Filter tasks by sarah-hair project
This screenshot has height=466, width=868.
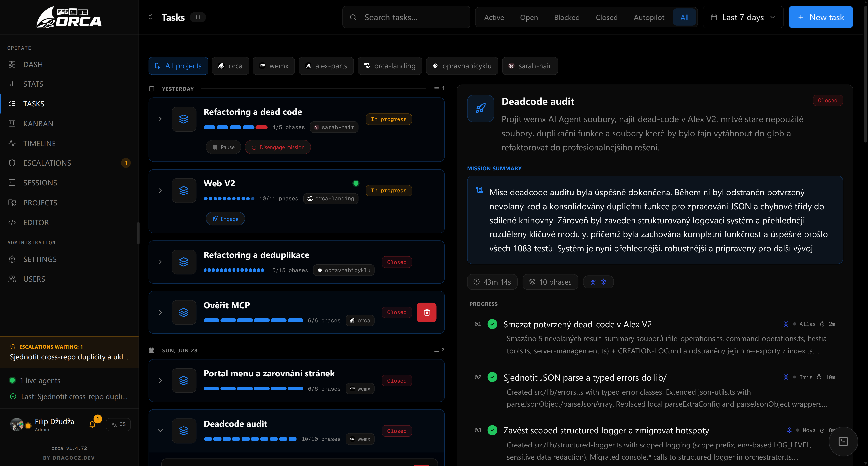[x=530, y=66]
